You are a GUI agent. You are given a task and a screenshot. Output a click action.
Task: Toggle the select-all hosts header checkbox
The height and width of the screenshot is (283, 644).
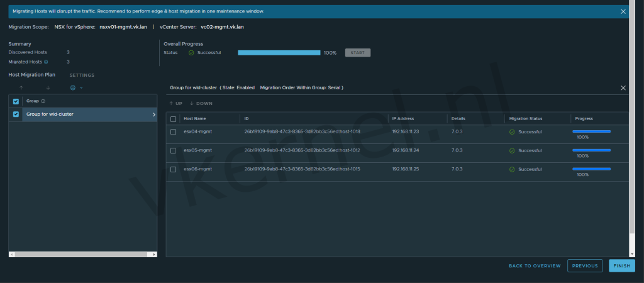[173, 118]
